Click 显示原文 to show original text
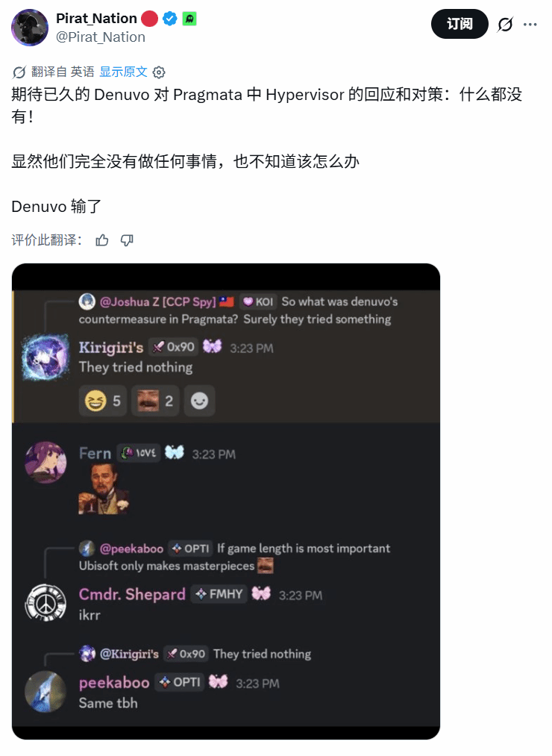 coord(123,72)
